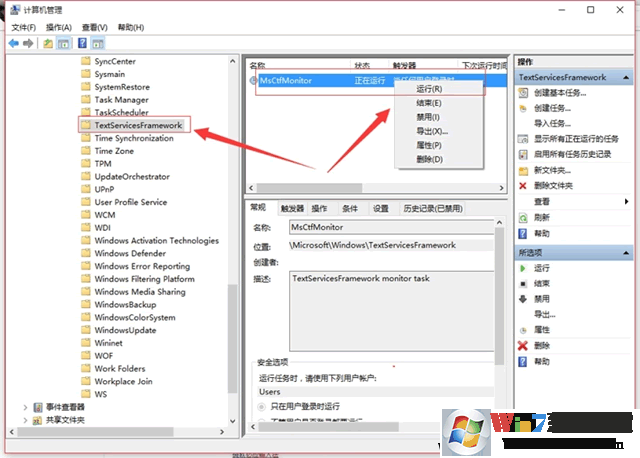
Task: Go back with the blue back arrow
Action: coord(13,43)
